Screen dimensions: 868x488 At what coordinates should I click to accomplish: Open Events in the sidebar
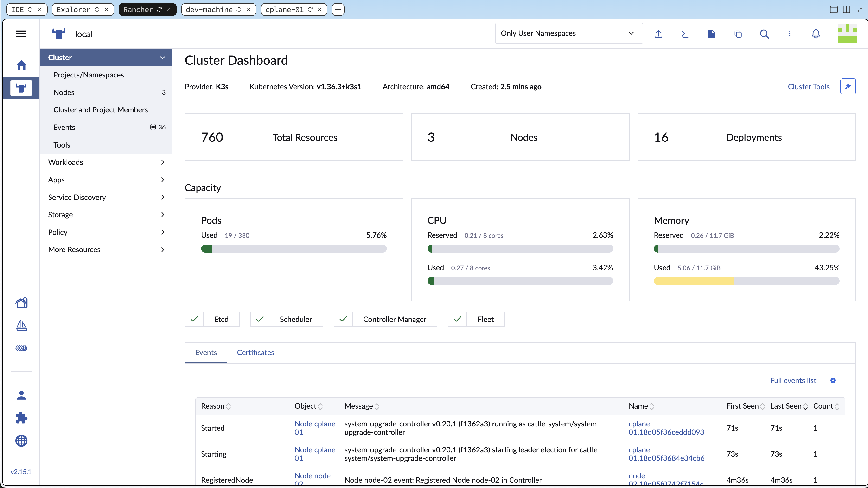tap(105, 127)
